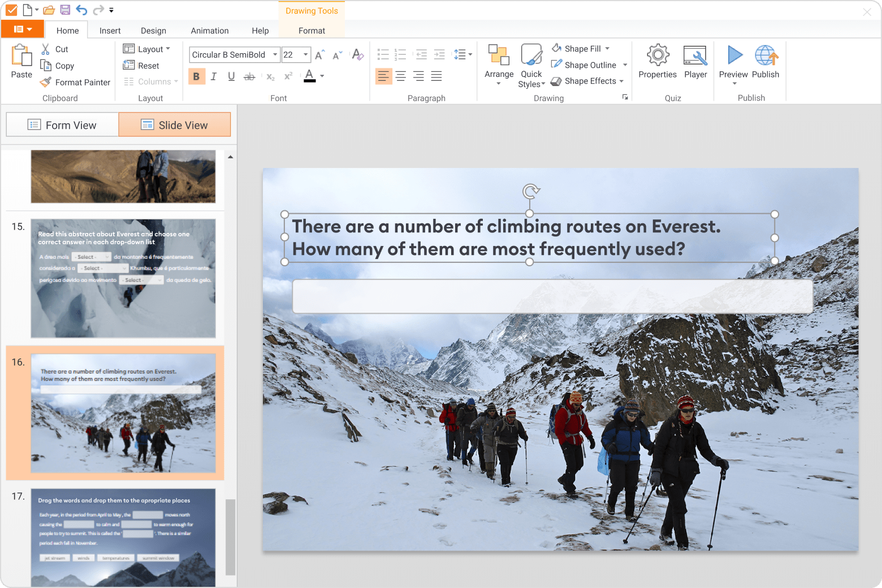Open the Animation tab

[209, 30]
